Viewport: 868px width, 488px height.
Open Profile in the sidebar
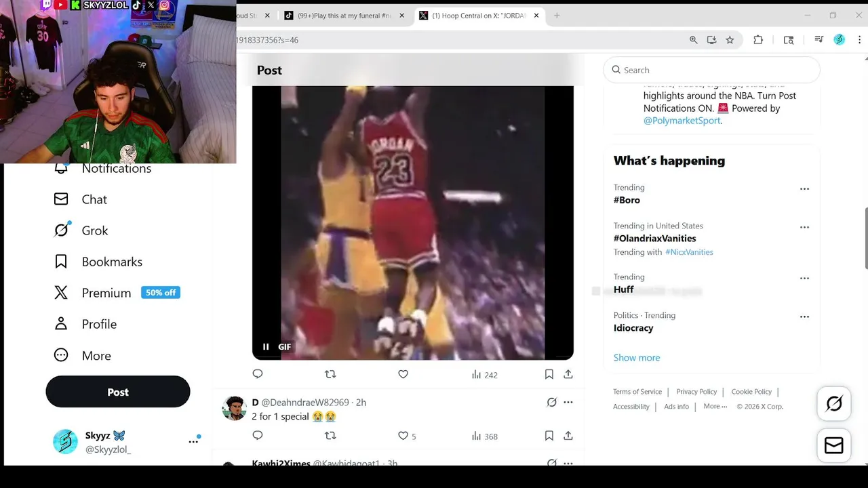pos(85,324)
